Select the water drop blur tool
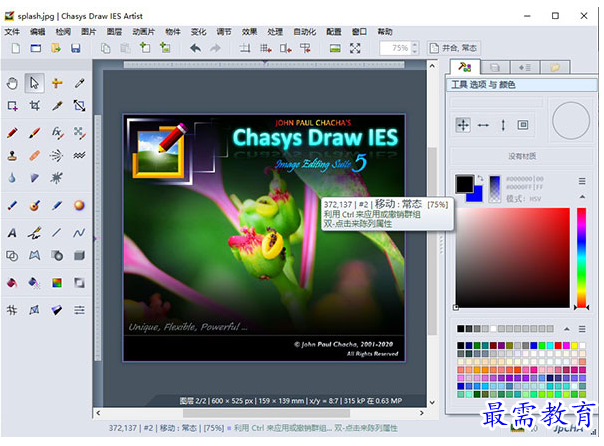This screenshot has width=604, height=446. click(x=12, y=178)
